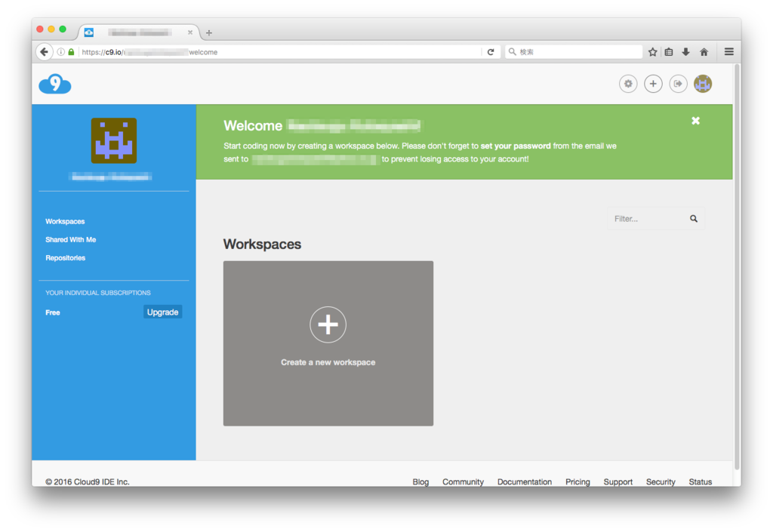Image resolution: width=773 pixels, height=532 pixels.
Task: Open the user avatar in header
Action: click(703, 84)
